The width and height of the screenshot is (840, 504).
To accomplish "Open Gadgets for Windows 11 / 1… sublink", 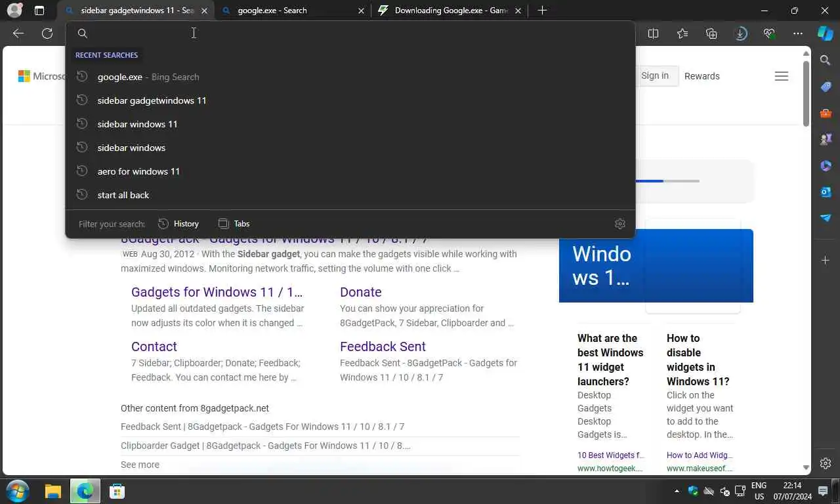I will [217, 292].
